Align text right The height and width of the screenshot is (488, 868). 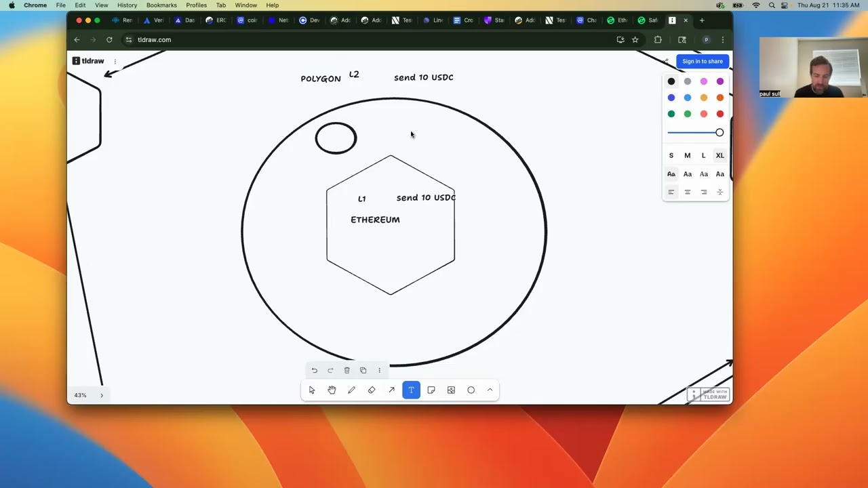(704, 192)
